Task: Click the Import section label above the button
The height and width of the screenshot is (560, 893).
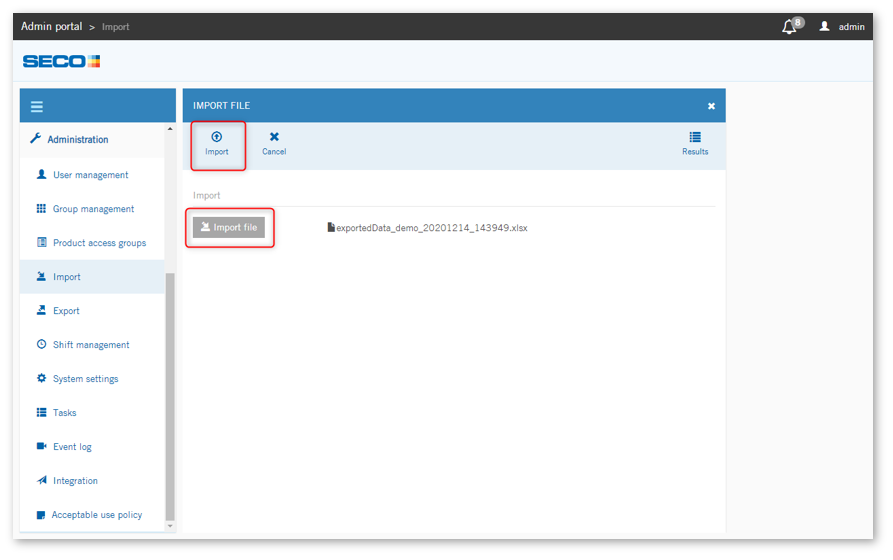Action: coord(206,195)
